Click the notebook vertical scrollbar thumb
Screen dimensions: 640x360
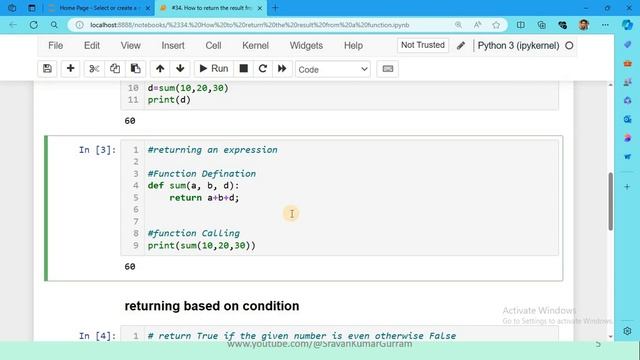611,201
